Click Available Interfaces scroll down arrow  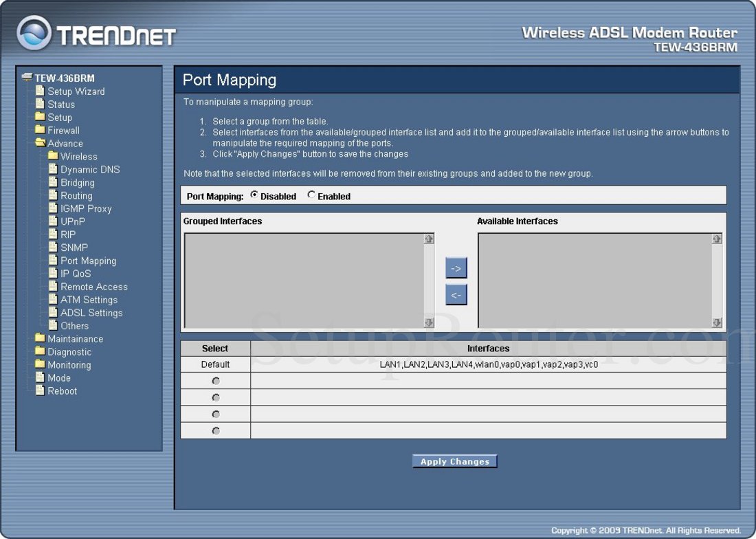pos(717,322)
